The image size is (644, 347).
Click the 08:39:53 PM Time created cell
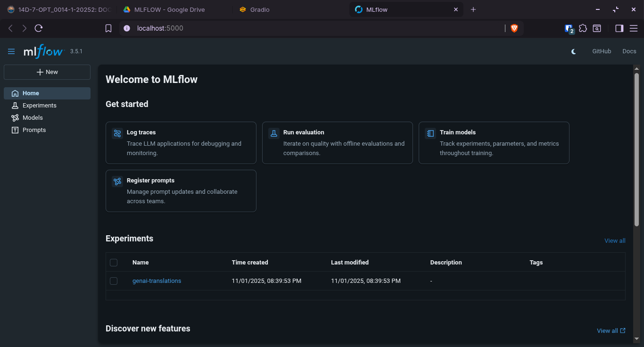266,281
